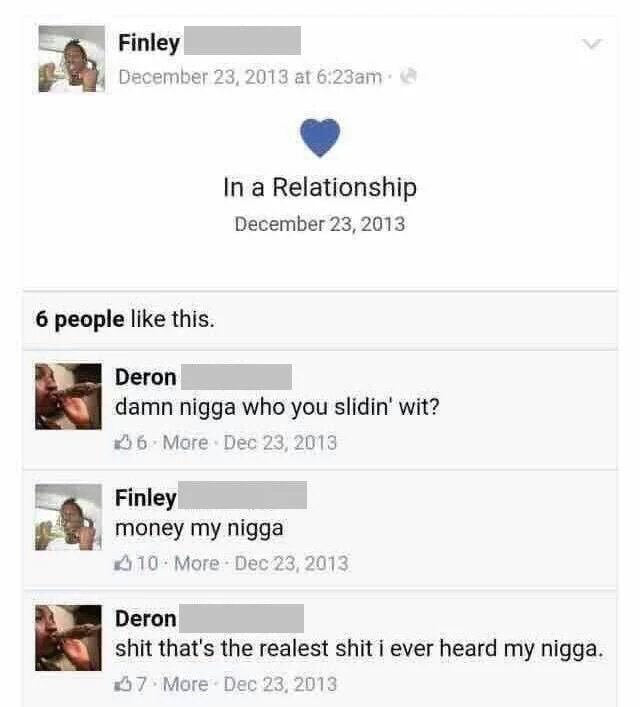Click the globe privacy icon beside timestamp

pos(409,76)
